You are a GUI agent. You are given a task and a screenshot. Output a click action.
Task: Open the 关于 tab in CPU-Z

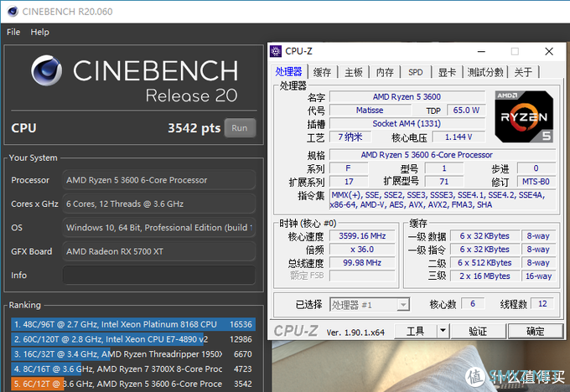[523, 72]
